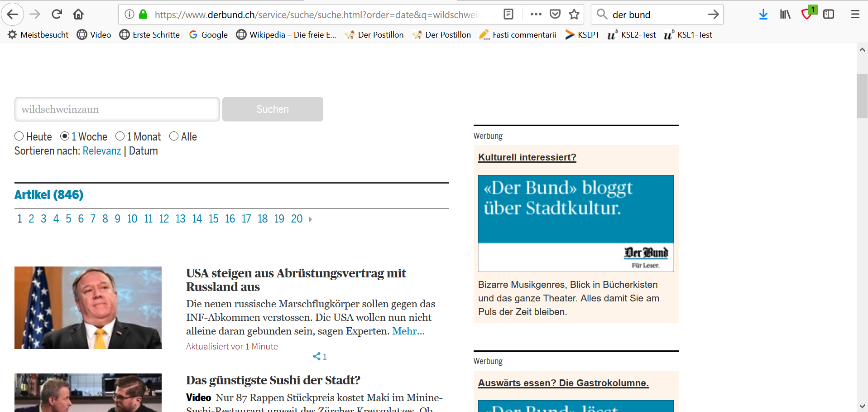Click the share icon under first article

pyautogui.click(x=317, y=357)
